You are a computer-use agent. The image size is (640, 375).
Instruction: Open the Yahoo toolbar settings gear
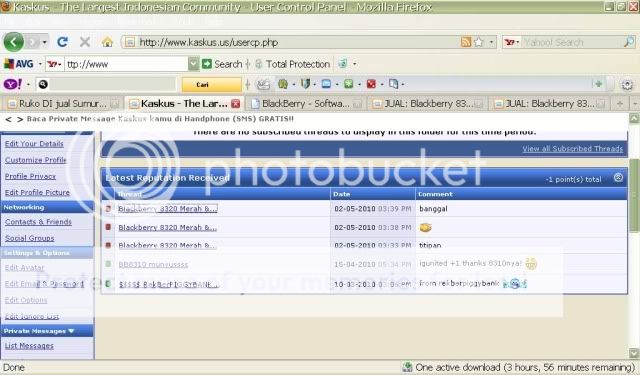click(627, 84)
